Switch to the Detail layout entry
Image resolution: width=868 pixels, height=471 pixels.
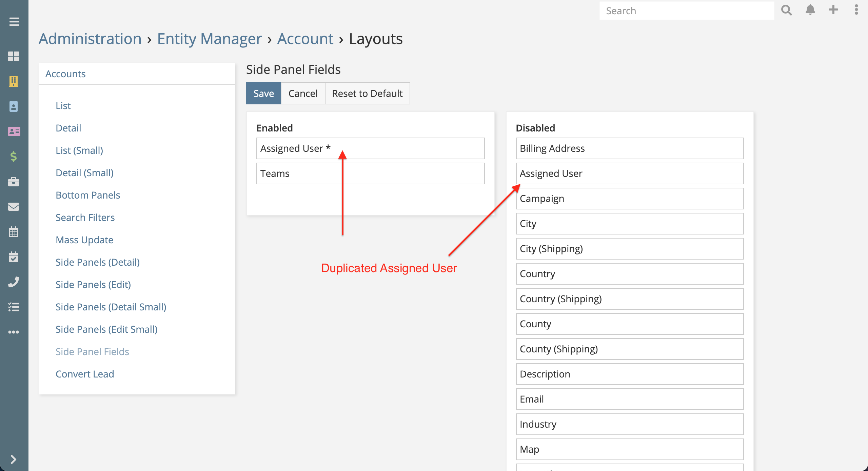68,128
